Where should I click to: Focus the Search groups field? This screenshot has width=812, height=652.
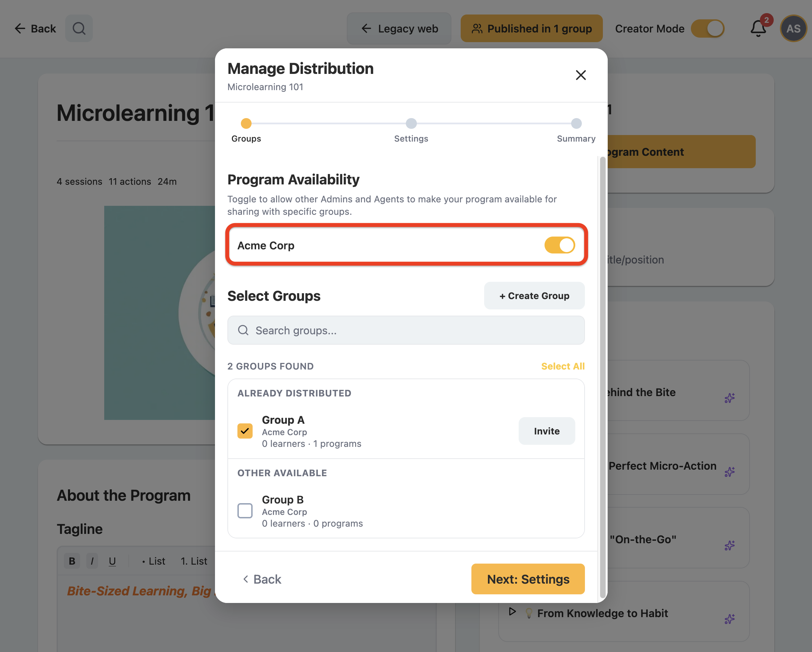406,330
